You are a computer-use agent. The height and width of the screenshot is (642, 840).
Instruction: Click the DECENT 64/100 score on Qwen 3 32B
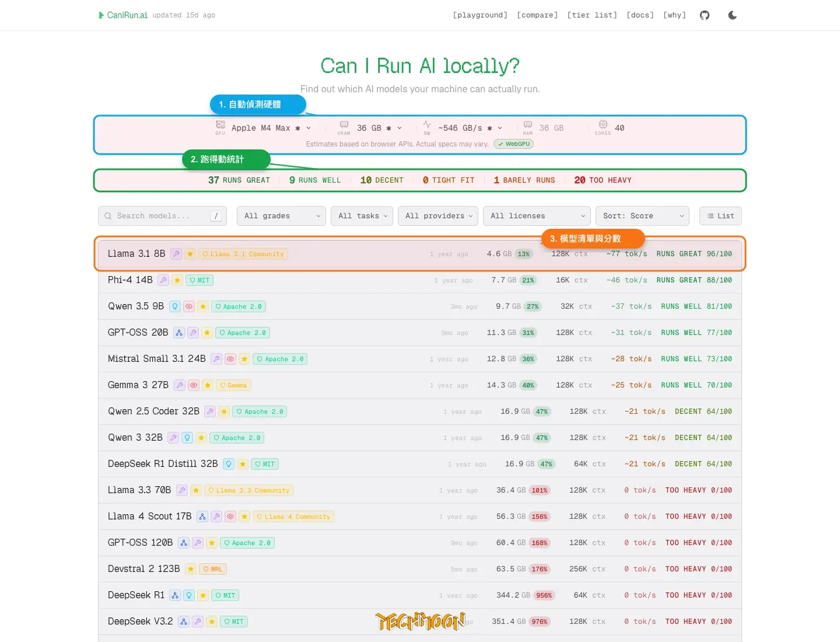click(x=703, y=438)
